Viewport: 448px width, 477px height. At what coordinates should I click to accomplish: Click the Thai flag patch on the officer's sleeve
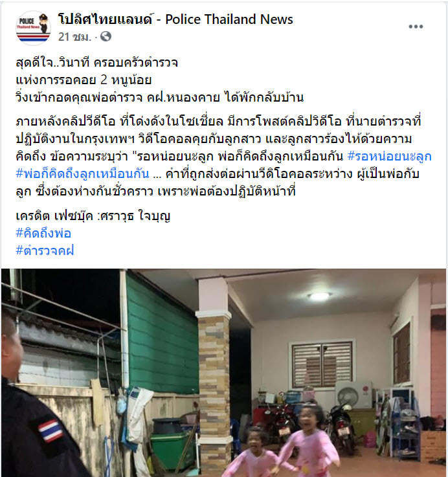point(50,430)
